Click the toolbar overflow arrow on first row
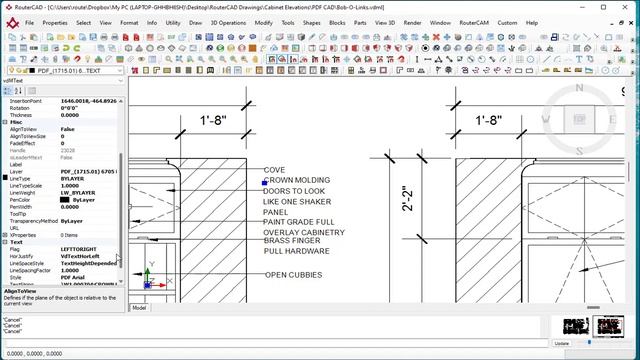This screenshot has width=640, height=360. pyautogui.click(x=631, y=40)
